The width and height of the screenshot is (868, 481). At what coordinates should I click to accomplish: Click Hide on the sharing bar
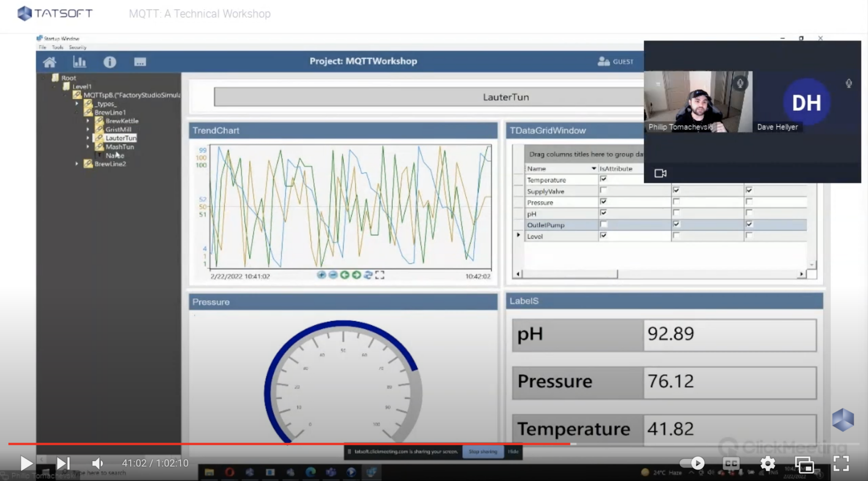click(513, 451)
